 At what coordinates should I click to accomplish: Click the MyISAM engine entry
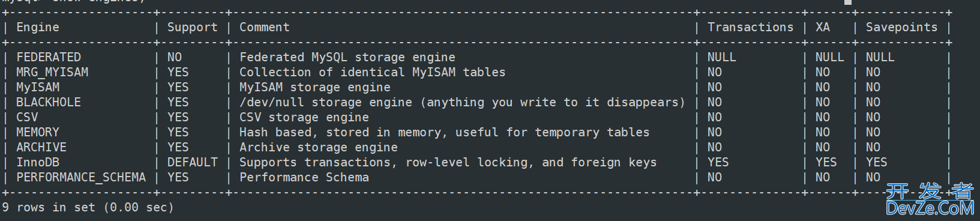coord(38,87)
